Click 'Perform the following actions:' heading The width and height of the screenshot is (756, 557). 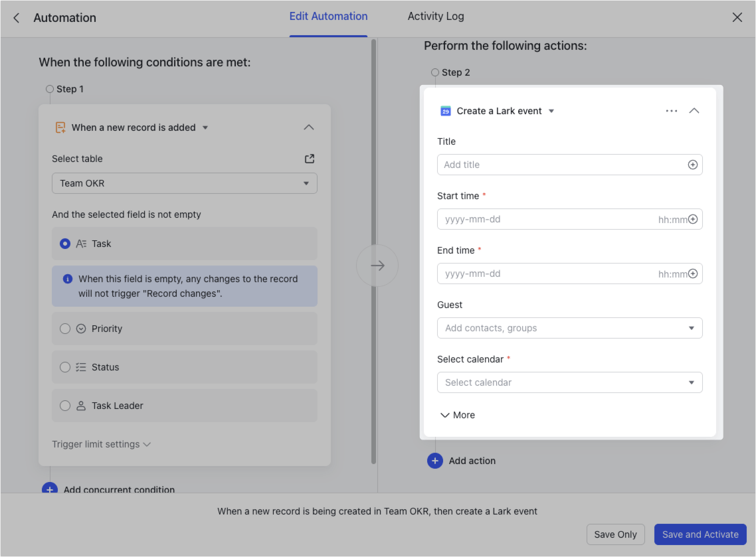(x=506, y=46)
